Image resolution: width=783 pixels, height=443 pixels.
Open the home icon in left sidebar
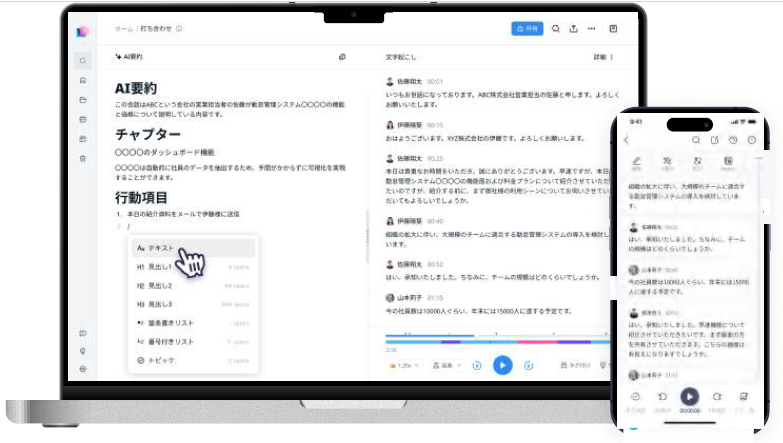[x=83, y=80]
